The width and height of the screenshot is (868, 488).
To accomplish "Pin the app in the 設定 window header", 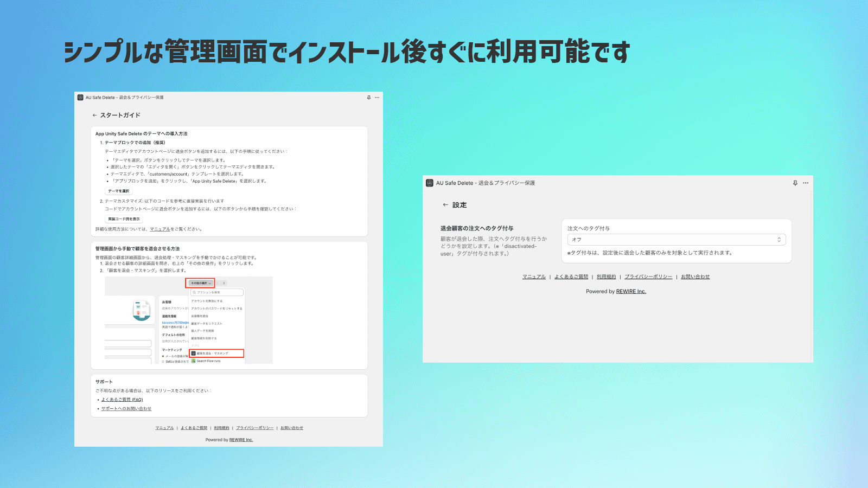I will coord(795,183).
